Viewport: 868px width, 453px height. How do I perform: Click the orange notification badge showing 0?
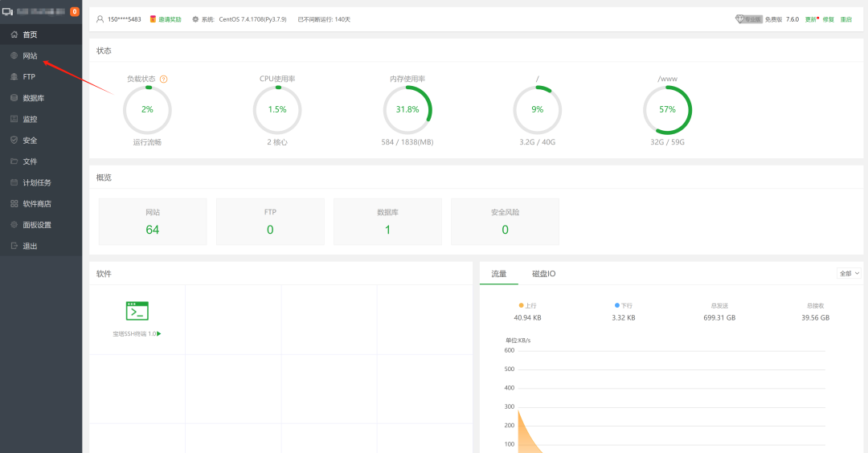[75, 11]
